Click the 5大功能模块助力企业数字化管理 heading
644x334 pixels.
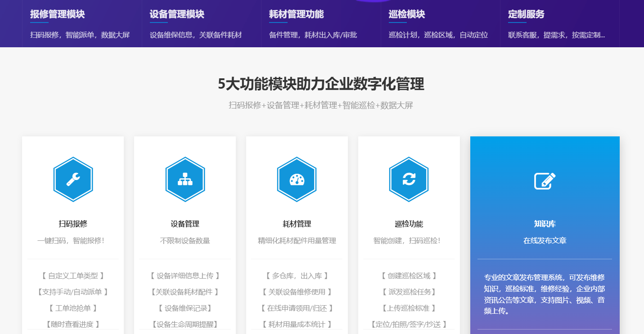(x=321, y=84)
